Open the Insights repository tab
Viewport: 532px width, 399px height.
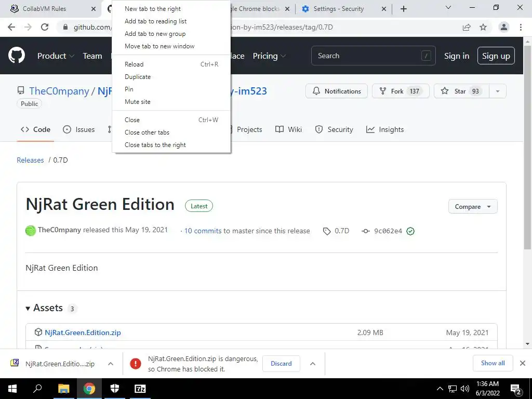[x=385, y=129]
